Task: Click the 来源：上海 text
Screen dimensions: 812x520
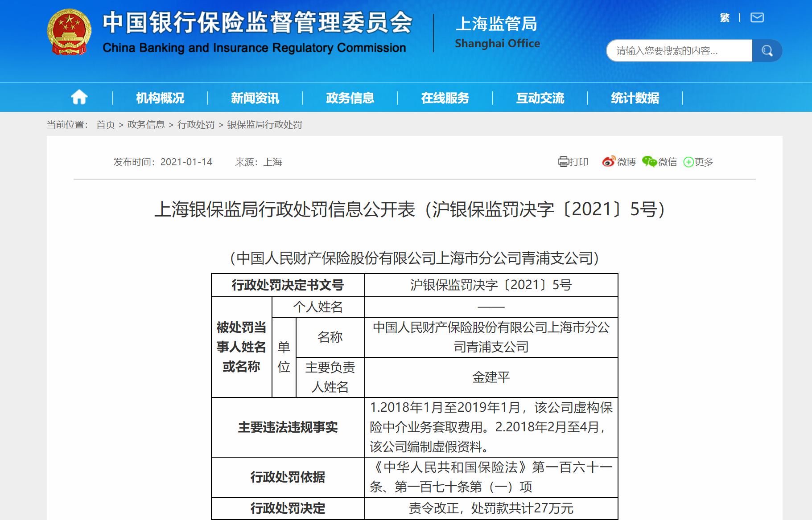Action: coord(259,162)
